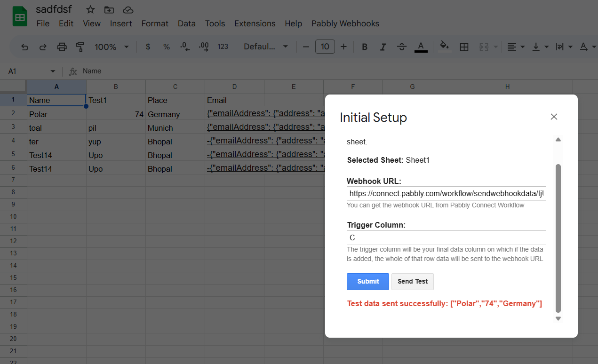The height and width of the screenshot is (364, 598).
Task: Open the File menu
Action: tap(43, 24)
